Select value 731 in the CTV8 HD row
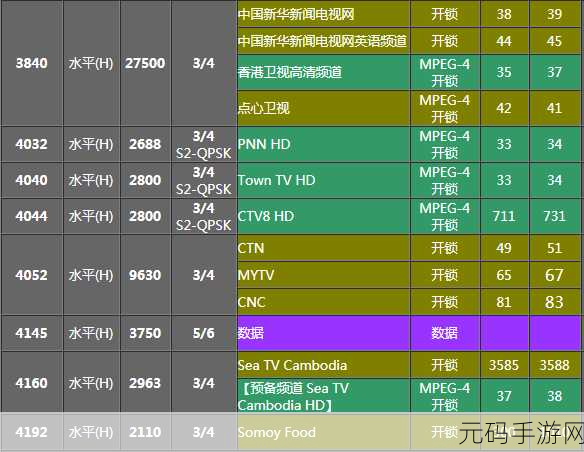The height and width of the screenshot is (452, 584). coord(554,216)
